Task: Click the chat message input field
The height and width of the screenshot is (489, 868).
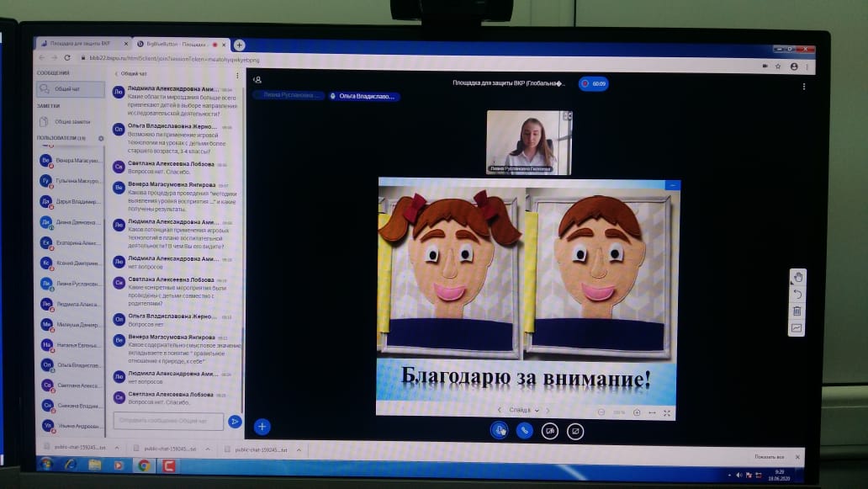Action: pyautogui.click(x=168, y=420)
